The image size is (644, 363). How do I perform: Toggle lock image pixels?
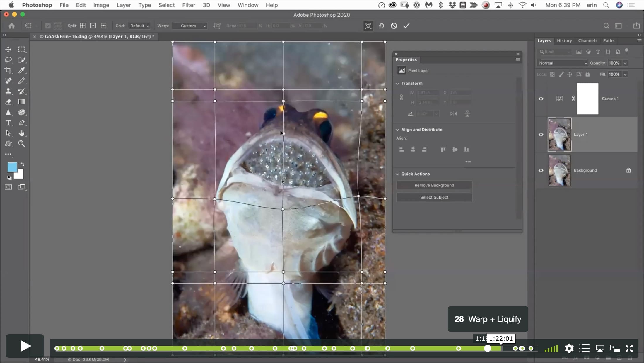(561, 74)
